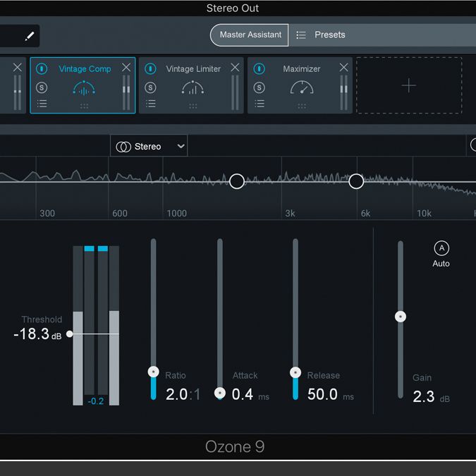This screenshot has height=476, width=476.
Task: Click the Attack slider knob
Action: pyautogui.click(x=220, y=393)
